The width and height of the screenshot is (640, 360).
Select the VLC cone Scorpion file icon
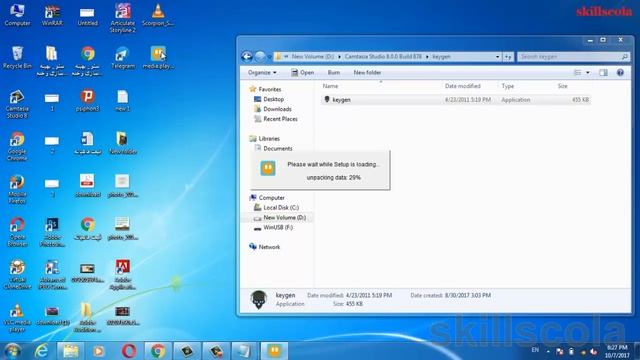tap(158, 15)
